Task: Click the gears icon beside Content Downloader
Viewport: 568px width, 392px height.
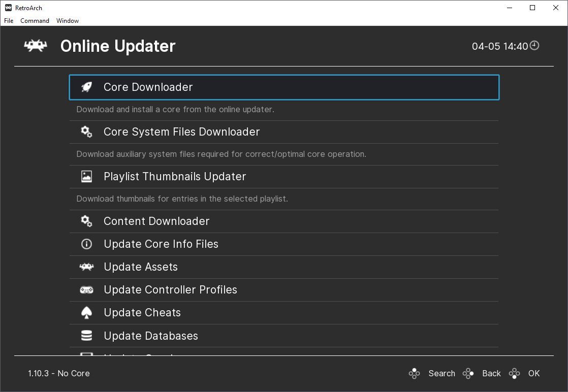Action: coord(87,221)
